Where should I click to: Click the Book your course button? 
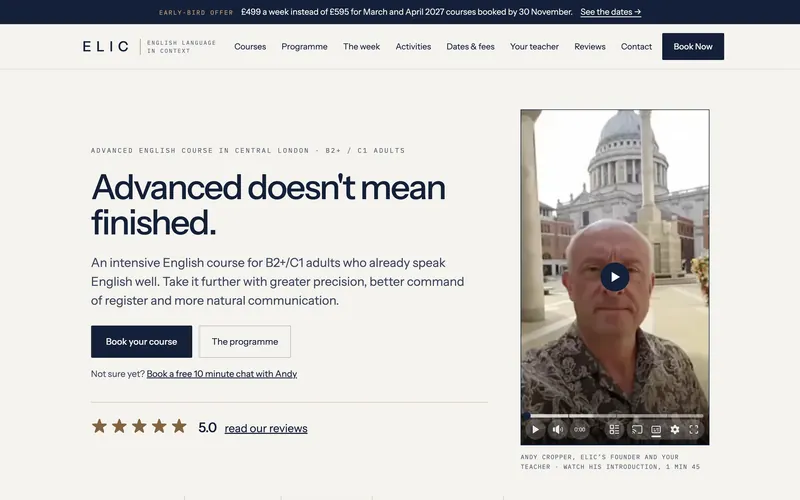click(x=141, y=341)
